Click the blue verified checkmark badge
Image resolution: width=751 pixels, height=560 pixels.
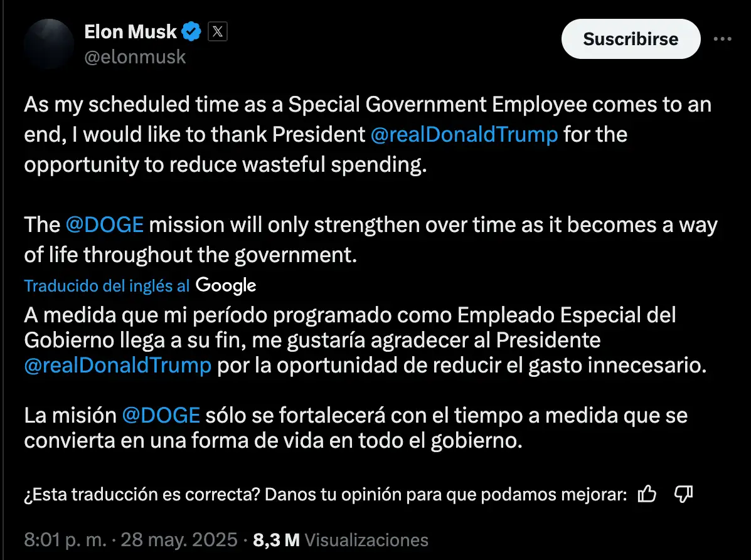(x=191, y=31)
